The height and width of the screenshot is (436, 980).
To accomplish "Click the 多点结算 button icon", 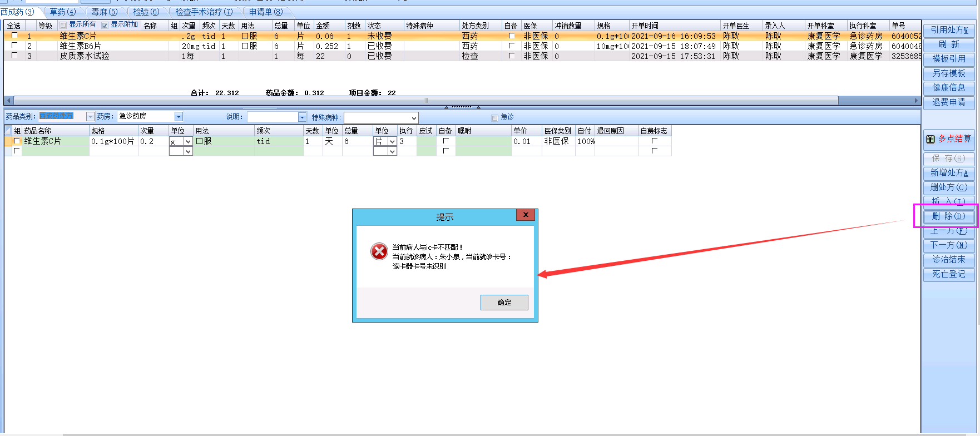I will pyautogui.click(x=930, y=139).
